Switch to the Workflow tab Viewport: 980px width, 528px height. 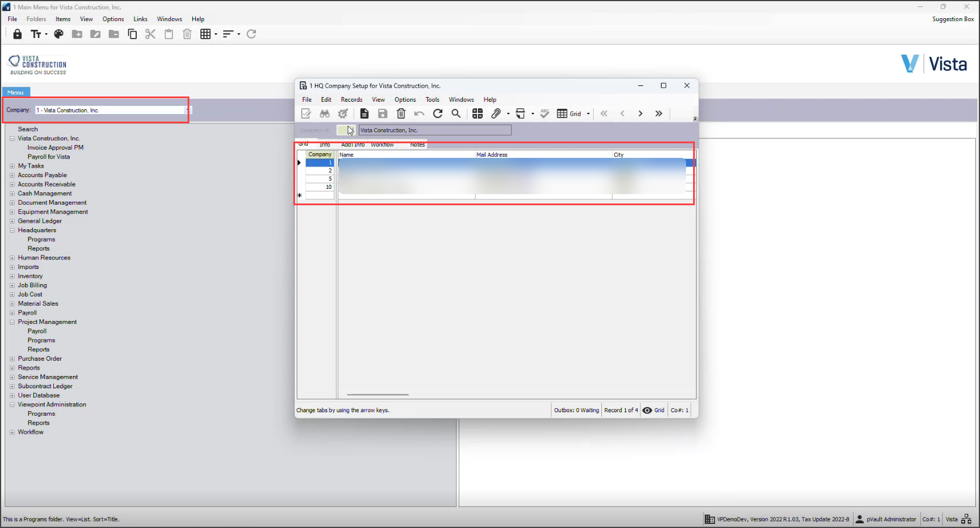(382, 144)
